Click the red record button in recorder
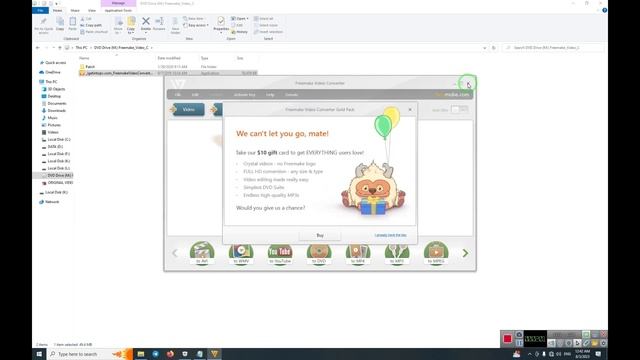 (x=507, y=339)
